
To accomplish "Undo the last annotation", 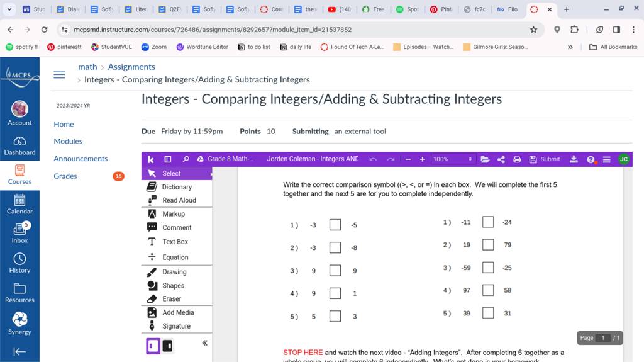I will point(373,159).
